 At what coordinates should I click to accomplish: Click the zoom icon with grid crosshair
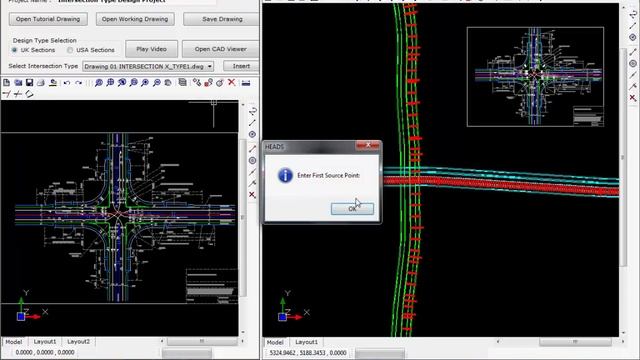point(110,83)
